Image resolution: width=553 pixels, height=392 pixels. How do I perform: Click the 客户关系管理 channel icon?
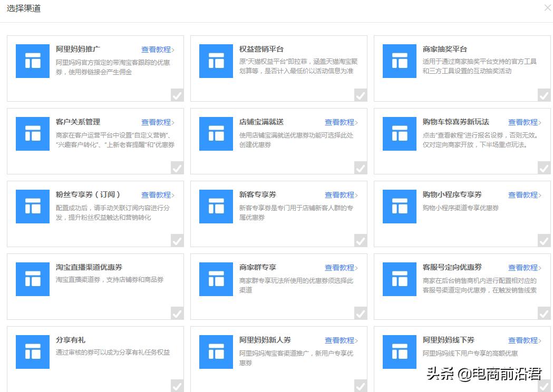coord(32,134)
